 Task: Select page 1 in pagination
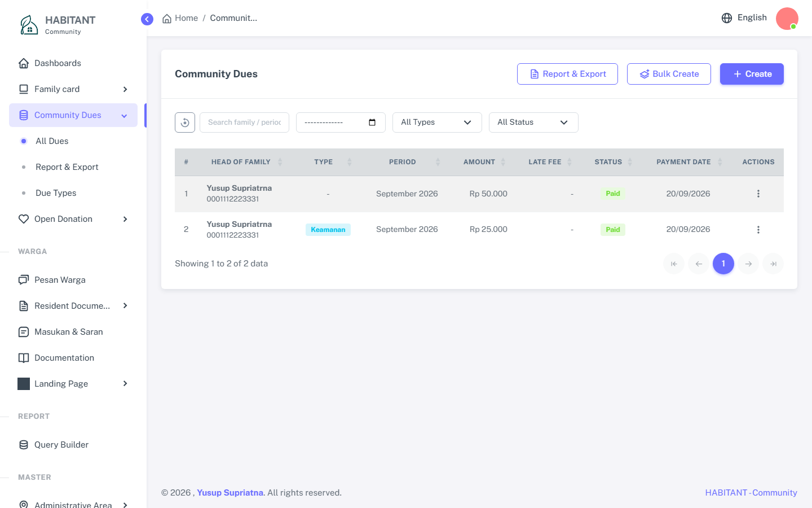[x=723, y=264]
